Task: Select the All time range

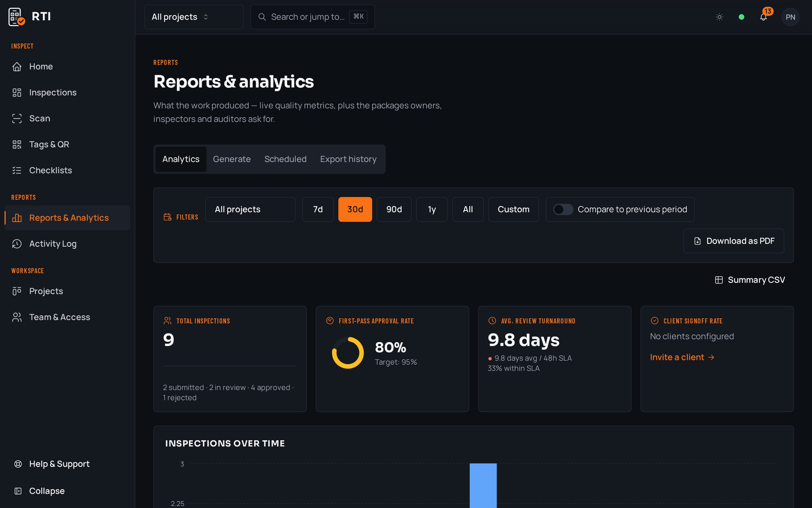Action: pyautogui.click(x=468, y=209)
